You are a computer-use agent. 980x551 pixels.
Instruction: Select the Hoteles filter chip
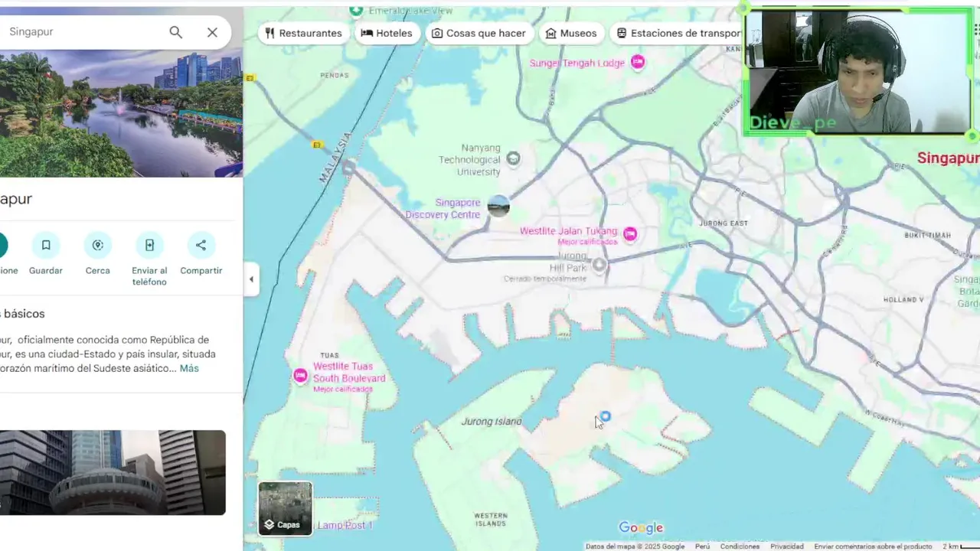(x=387, y=33)
